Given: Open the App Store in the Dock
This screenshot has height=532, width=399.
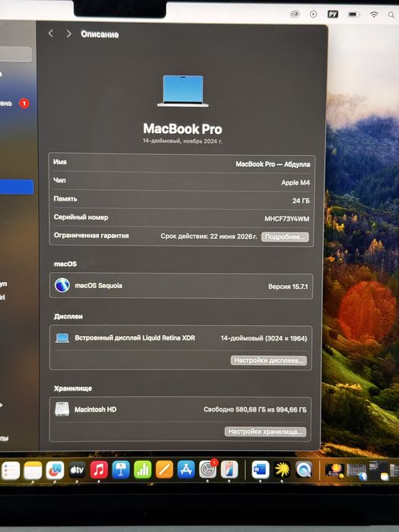Looking at the screenshot, I should (x=186, y=470).
